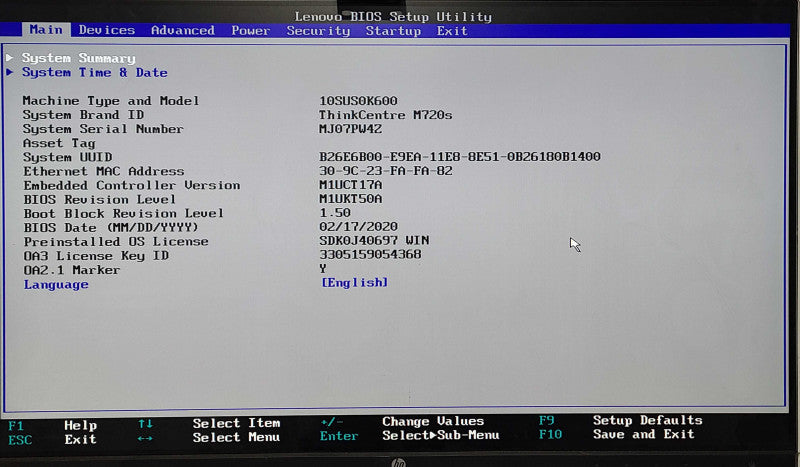Screen dimensions: 800x467
Task: Change the [English] language value
Action: click(355, 282)
